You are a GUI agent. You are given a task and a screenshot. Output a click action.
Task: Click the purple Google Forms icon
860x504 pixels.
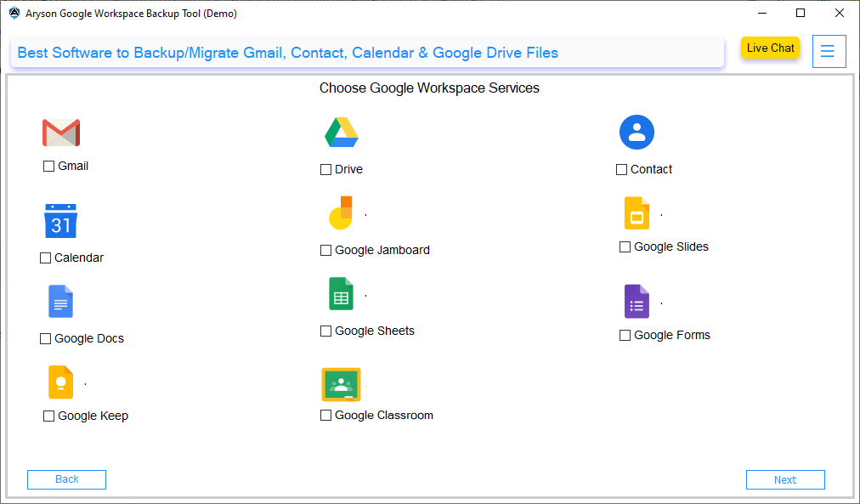[637, 301]
